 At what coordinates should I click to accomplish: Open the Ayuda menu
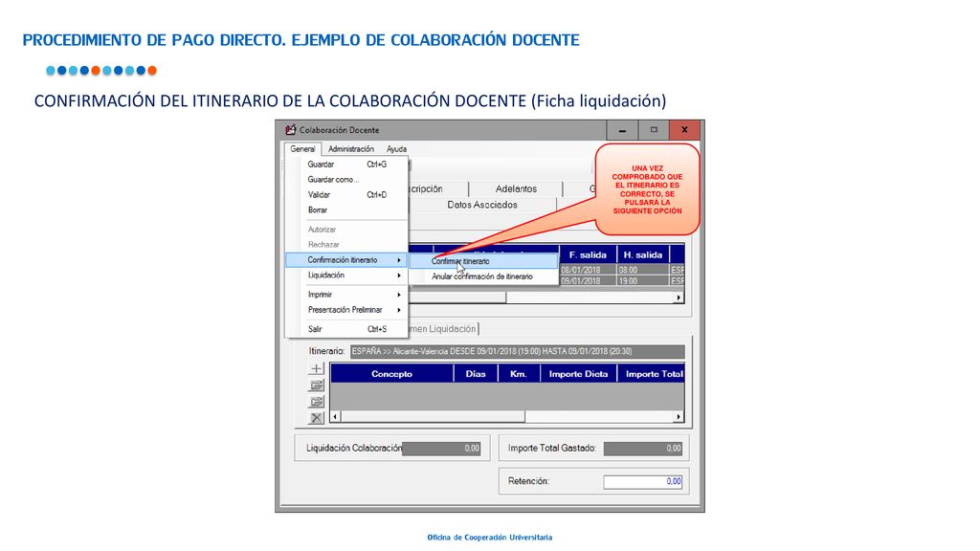396,149
